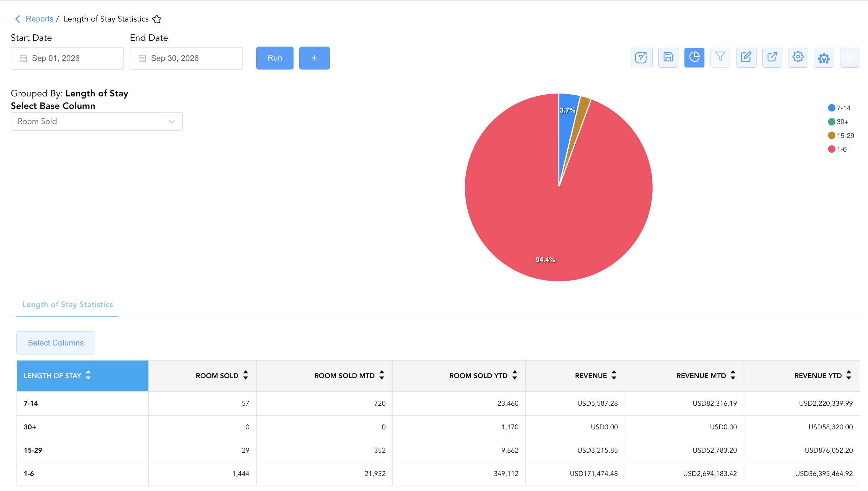Open the Room Sold base column dropdown
The image size is (868, 491).
[97, 121]
